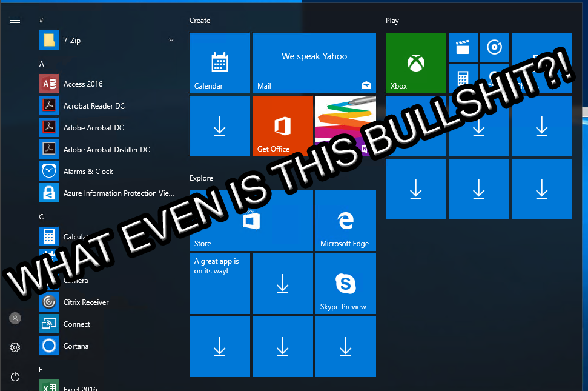The width and height of the screenshot is (588, 391).
Task: Expand the 7-Zip folder chevron
Action: tap(171, 40)
